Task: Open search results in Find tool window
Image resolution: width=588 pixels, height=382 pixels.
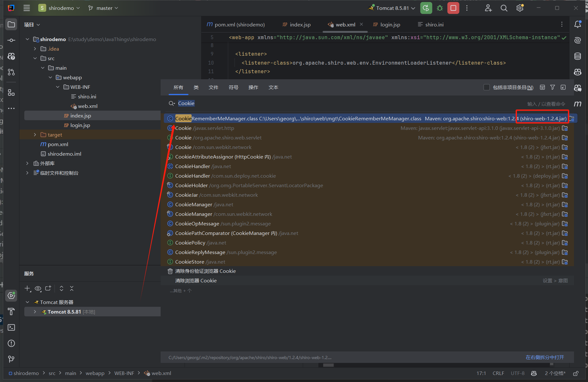Action: [x=563, y=87]
